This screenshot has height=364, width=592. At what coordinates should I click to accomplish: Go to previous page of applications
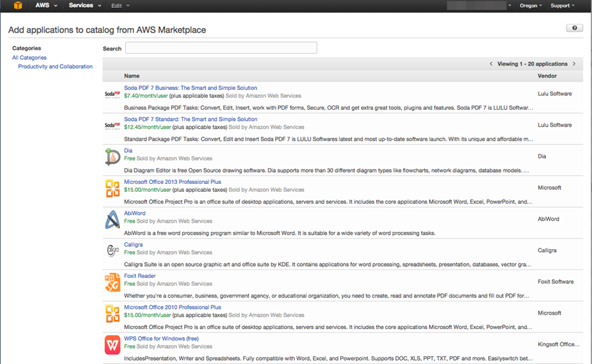point(491,64)
